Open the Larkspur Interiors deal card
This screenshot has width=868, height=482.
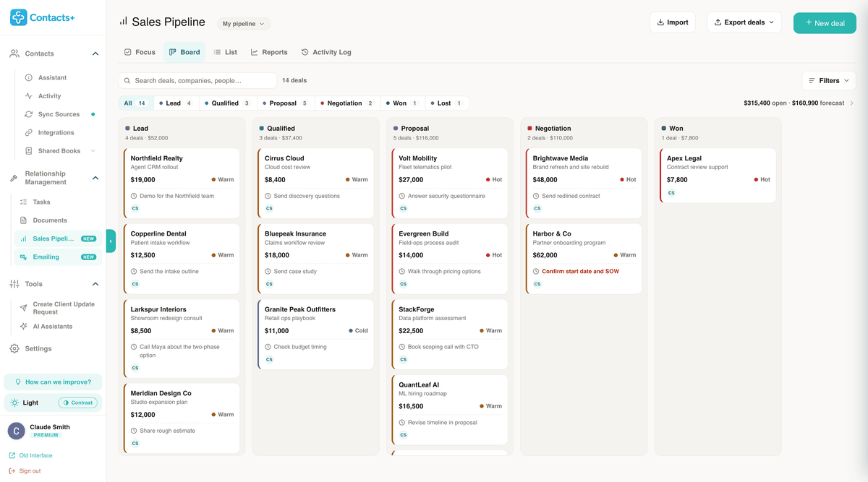182,339
